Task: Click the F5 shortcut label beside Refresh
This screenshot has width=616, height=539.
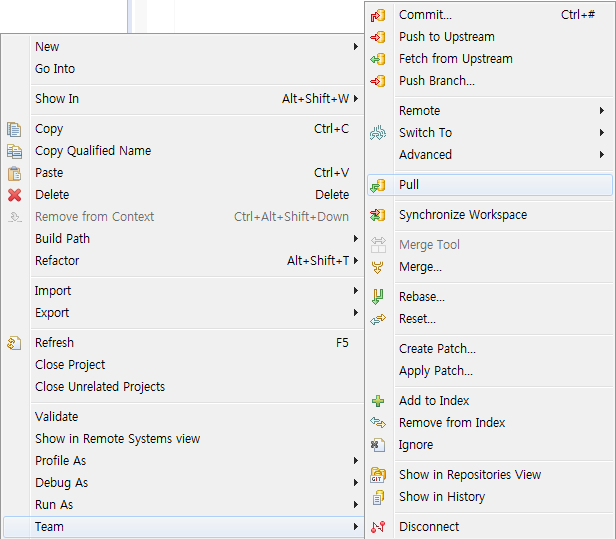Action: (x=342, y=343)
